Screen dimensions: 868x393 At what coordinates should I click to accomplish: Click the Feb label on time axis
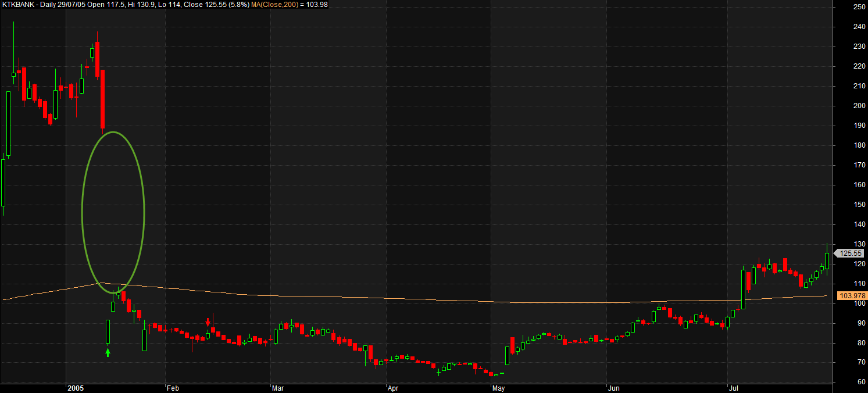(x=174, y=388)
